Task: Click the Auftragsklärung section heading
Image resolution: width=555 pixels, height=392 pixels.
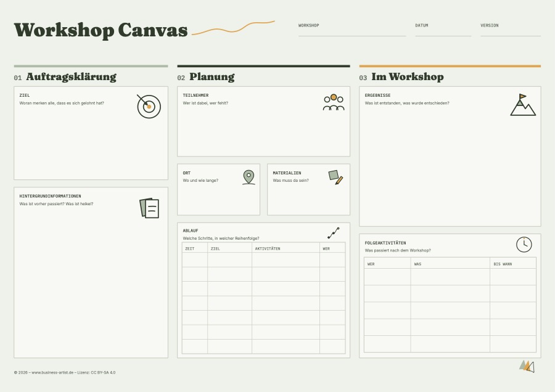Action: (71, 77)
